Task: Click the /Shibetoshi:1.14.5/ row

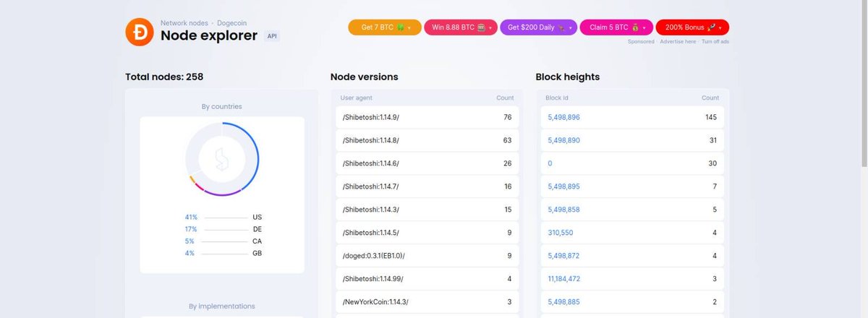Action: [x=427, y=233]
